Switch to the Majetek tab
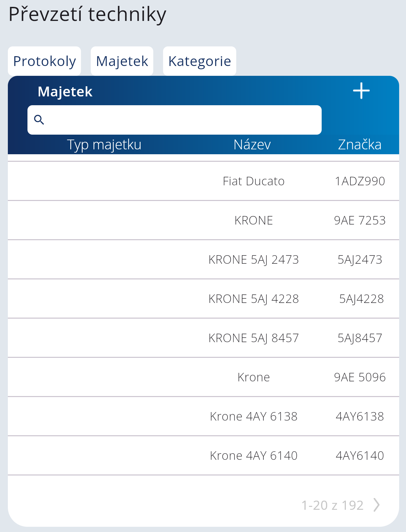 [x=122, y=61]
